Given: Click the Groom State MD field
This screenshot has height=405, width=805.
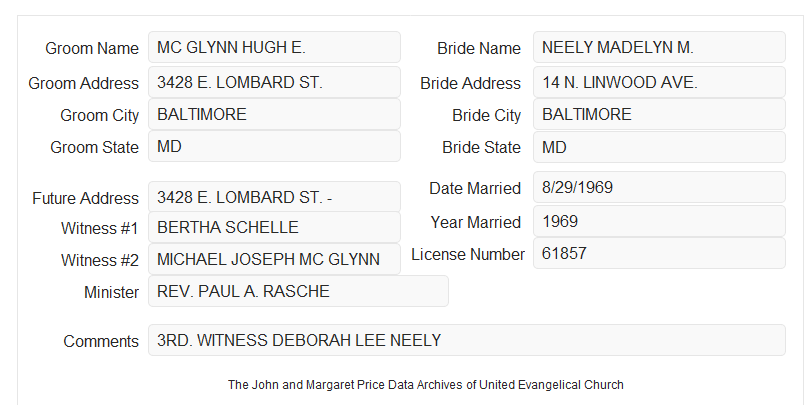Looking at the screenshot, I should [274, 146].
